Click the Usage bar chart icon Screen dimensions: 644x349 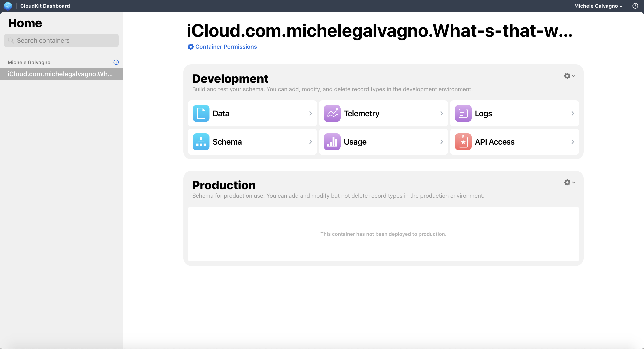coord(332,142)
